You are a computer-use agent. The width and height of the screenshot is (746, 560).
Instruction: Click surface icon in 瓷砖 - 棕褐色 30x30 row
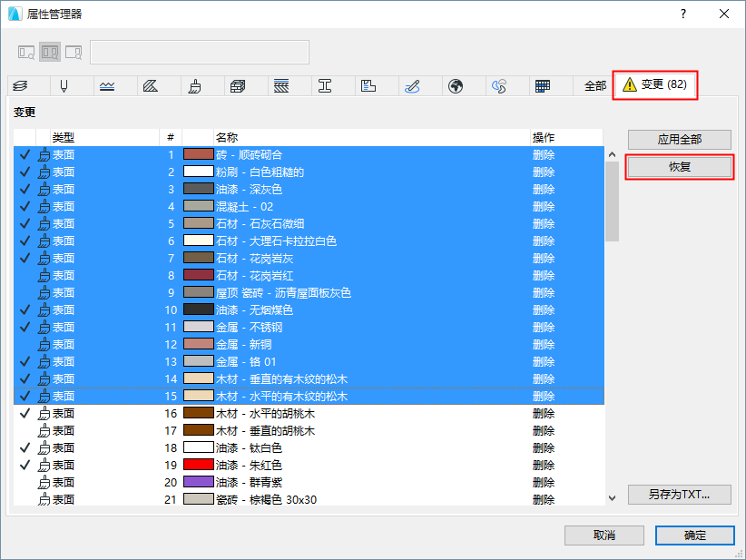pyautogui.click(x=44, y=499)
